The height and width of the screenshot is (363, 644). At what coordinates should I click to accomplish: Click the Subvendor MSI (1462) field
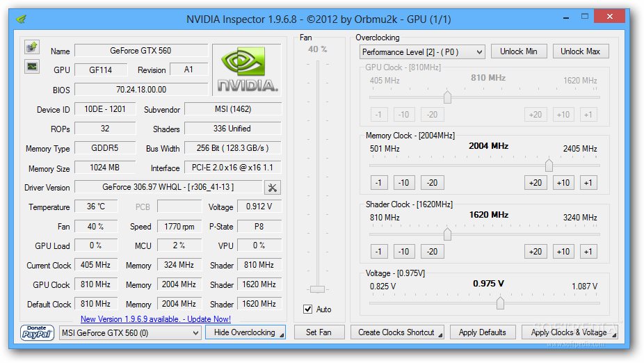point(233,109)
